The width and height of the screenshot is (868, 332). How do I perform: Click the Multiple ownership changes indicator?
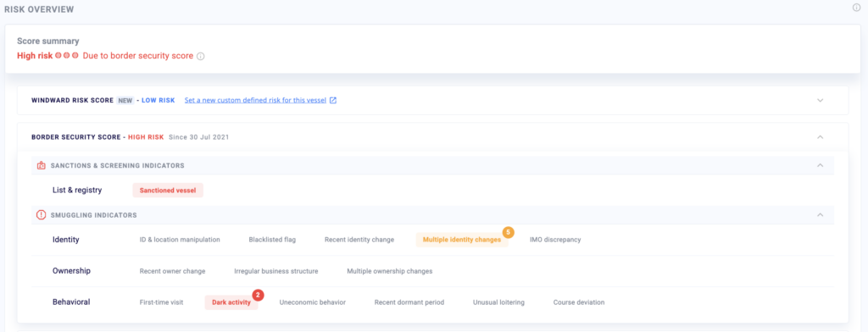click(x=390, y=271)
